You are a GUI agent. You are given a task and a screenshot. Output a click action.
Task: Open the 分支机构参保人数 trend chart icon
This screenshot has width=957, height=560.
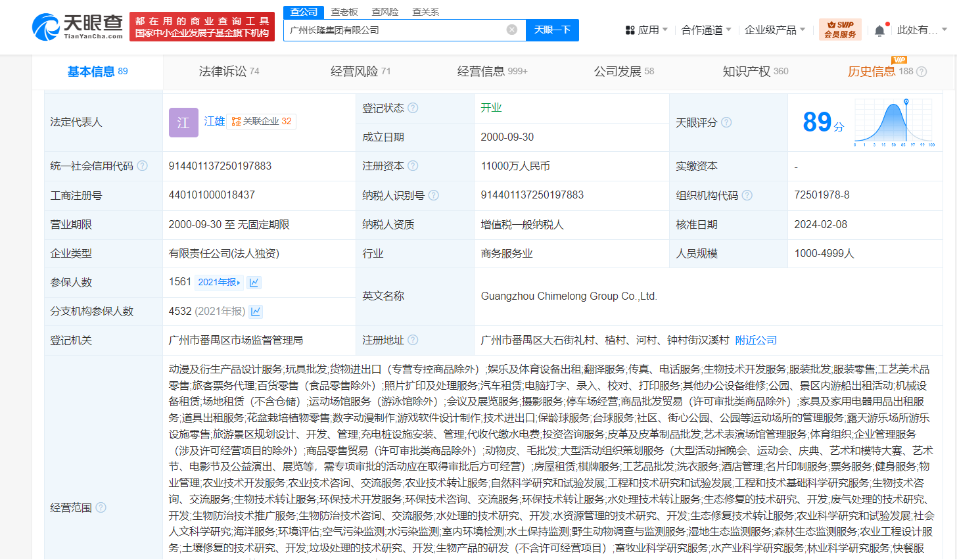[256, 312]
